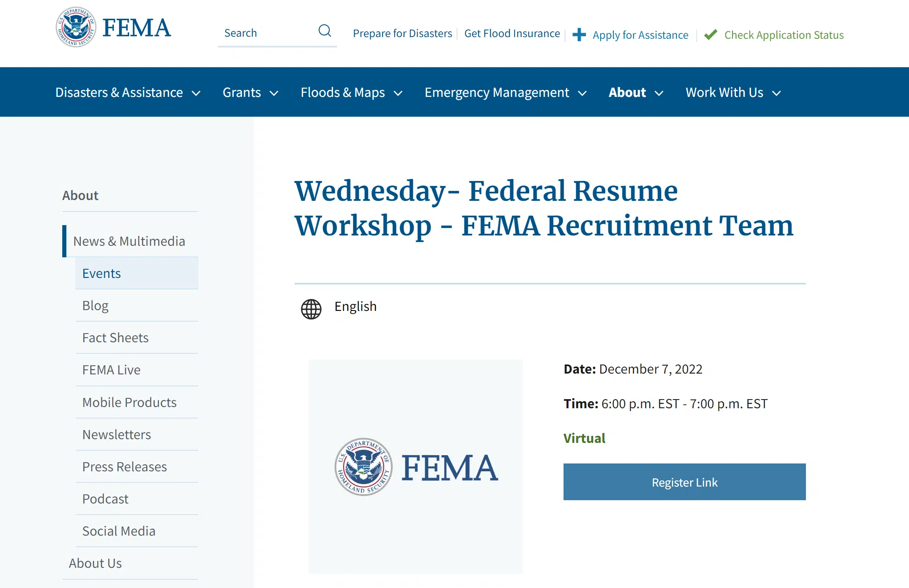The width and height of the screenshot is (909, 588).
Task: Open Press Releases in the sidebar
Action: point(137,467)
